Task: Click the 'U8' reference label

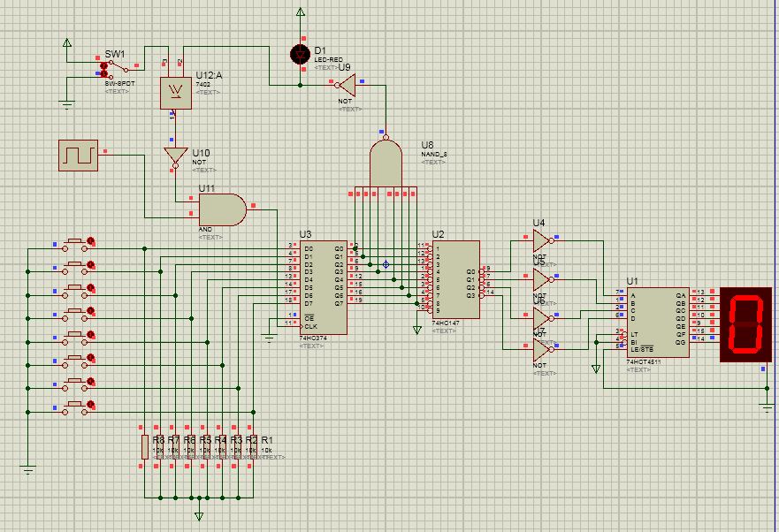Action: tap(427, 145)
